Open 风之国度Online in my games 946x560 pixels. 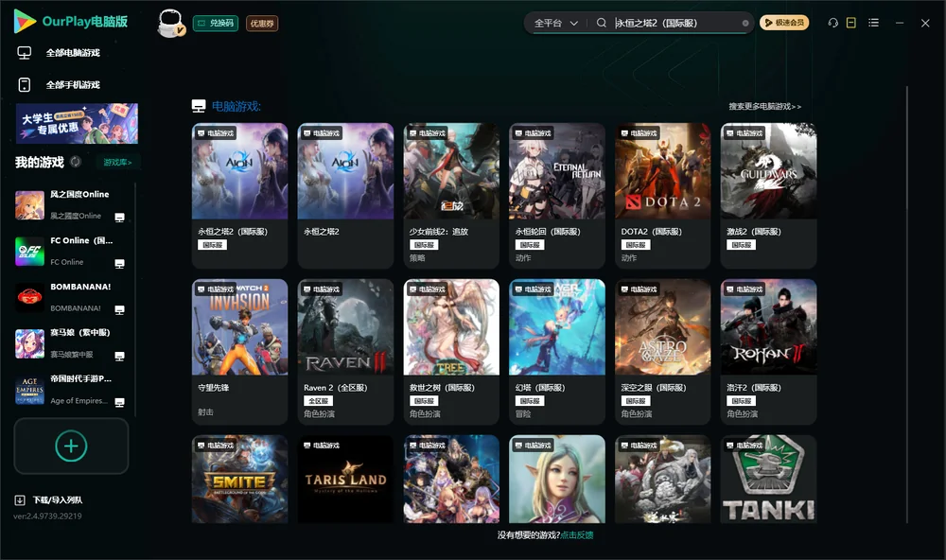coord(73,205)
